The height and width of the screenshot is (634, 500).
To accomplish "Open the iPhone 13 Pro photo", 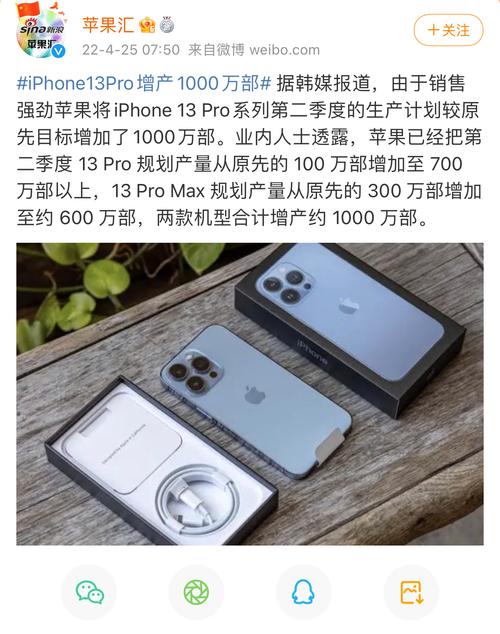I will click(250, 394).
